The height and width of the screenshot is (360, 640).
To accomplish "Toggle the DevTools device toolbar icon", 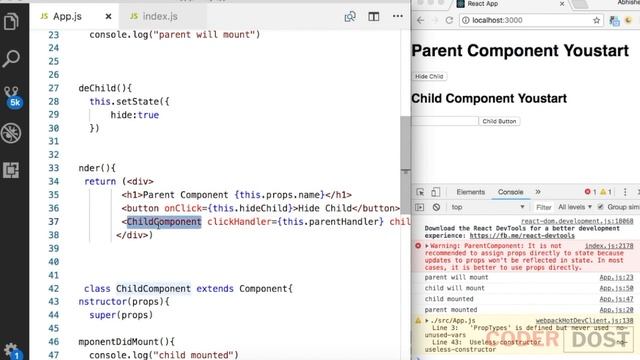I will (435, 192).
